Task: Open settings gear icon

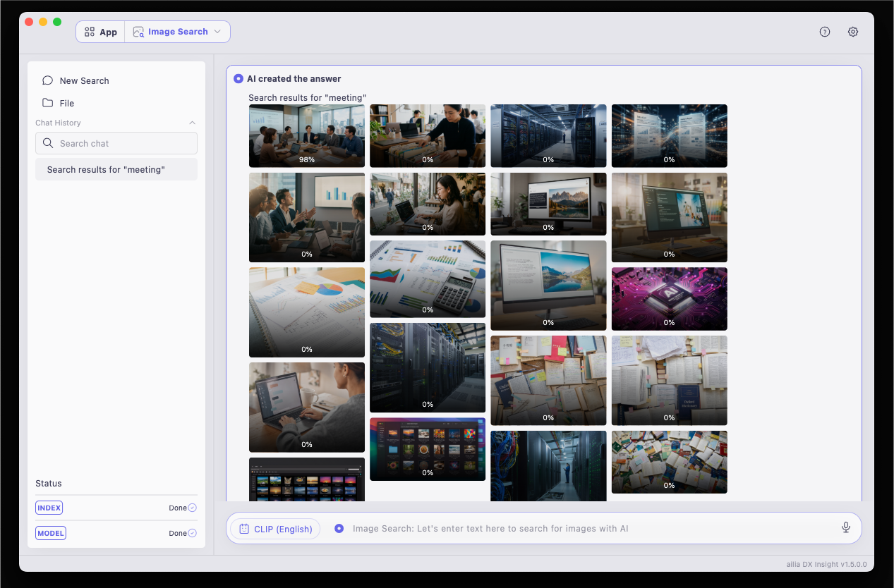Action: (853, 32)
